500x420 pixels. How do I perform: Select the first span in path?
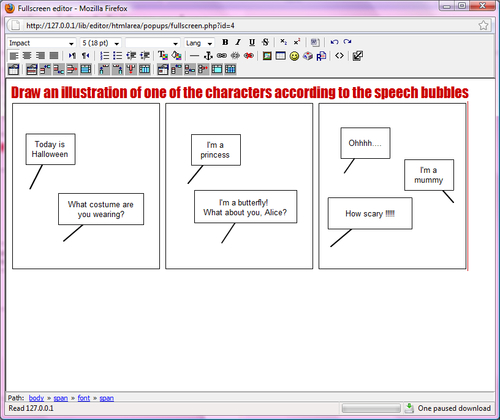[61, 398]
